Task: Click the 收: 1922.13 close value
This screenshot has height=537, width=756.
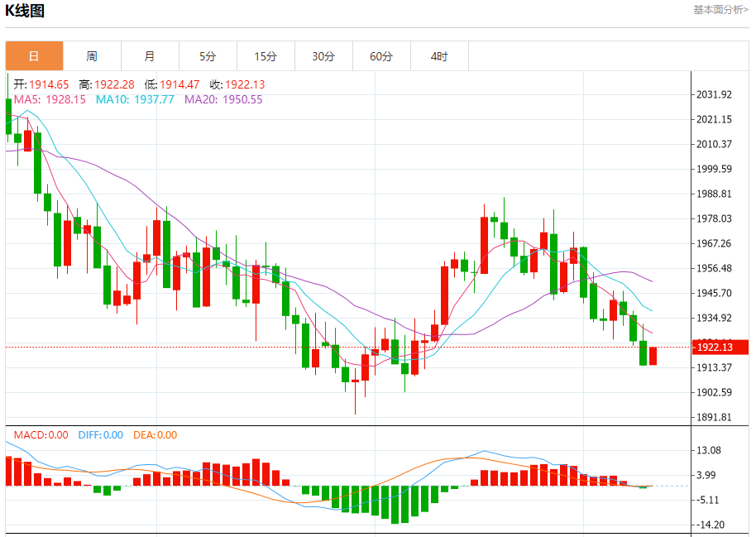Action: [x=237, y=84]
